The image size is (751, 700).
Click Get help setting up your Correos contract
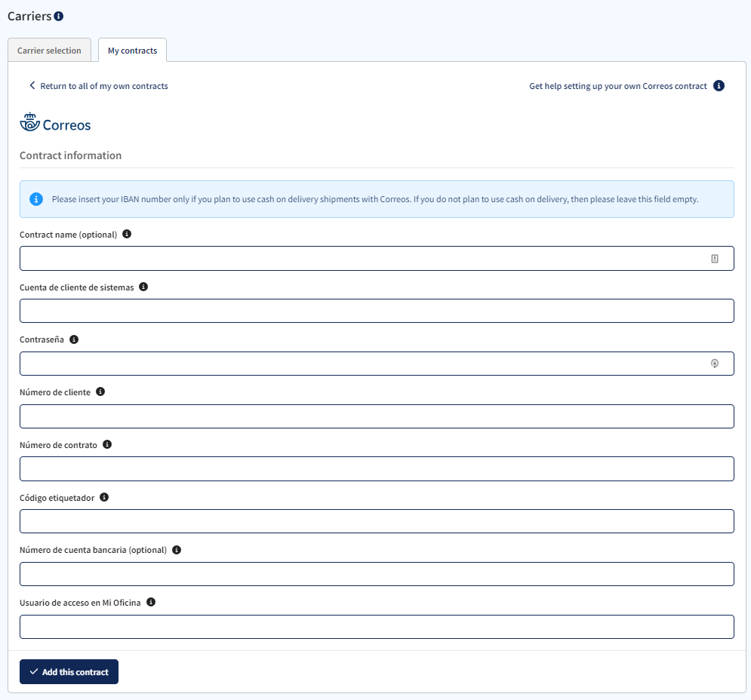(x=617, y=85)
